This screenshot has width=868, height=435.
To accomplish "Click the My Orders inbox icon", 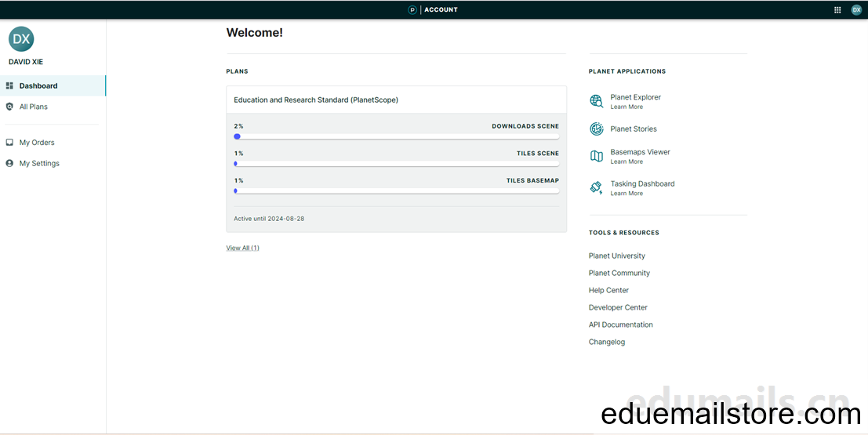I will click(9, 142).
